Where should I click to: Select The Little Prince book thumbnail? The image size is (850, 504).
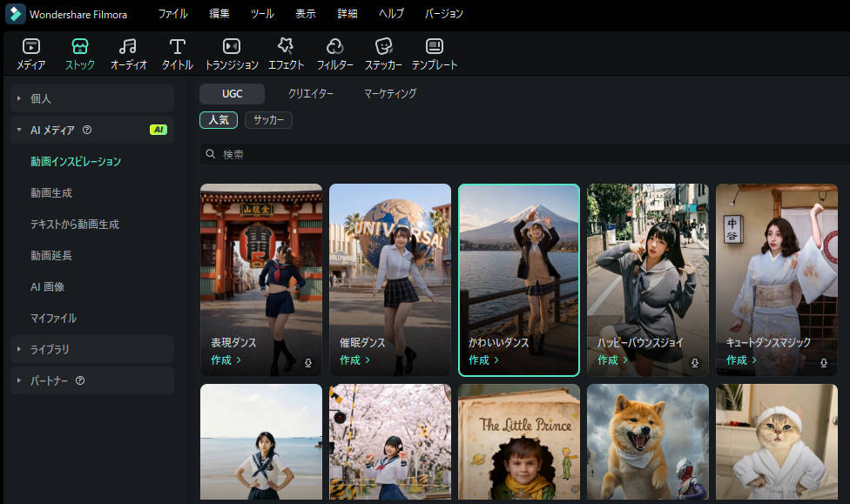(519, 441)
